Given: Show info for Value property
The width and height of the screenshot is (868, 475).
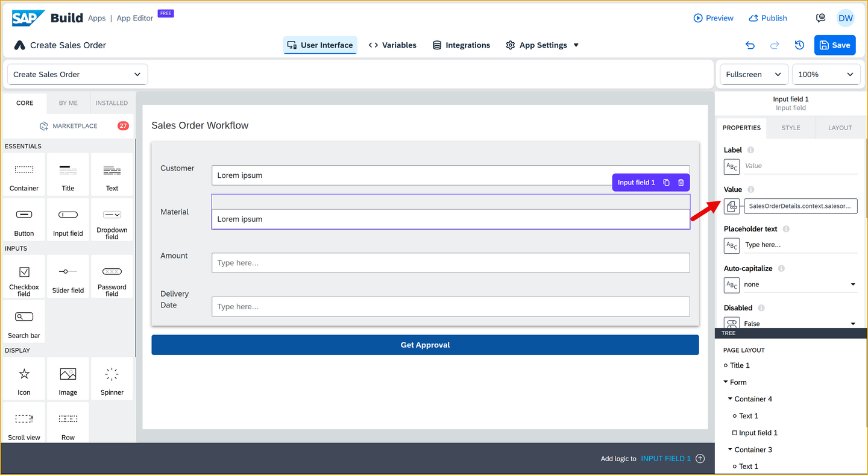Looking at the screenshot, I should point(751,189).
